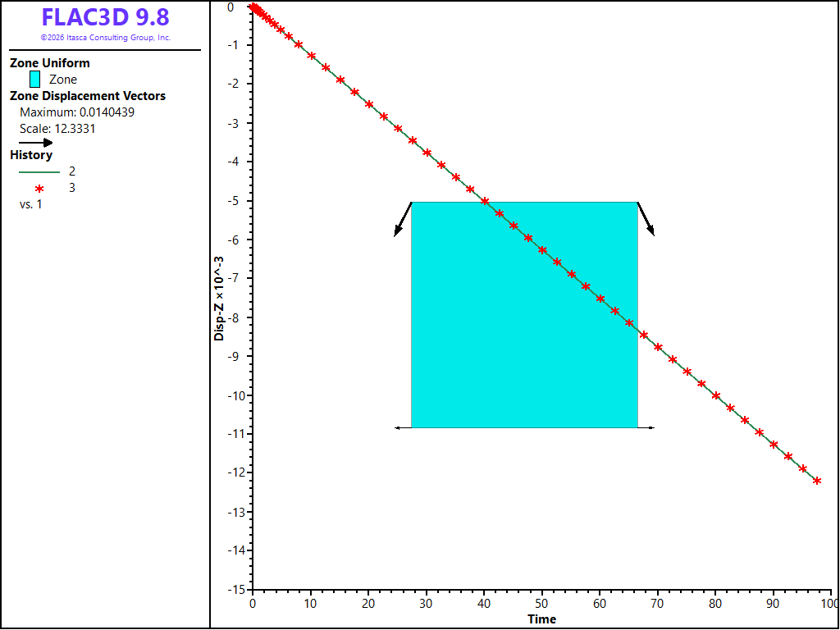Click the Itasca Consulting Group copyright line
Image resolution: width=840 pixels, height=630 pixels.
point(106,38)
